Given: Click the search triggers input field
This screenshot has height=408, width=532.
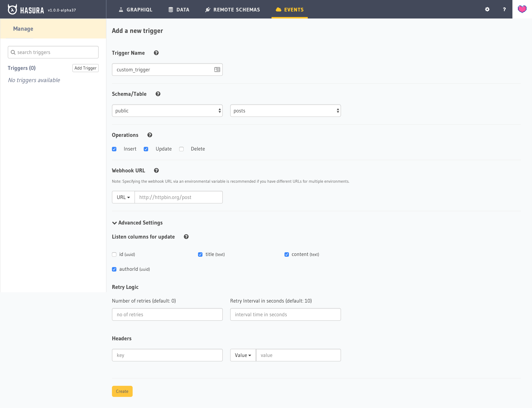Looking at the screenshot, I should (53, 52).
